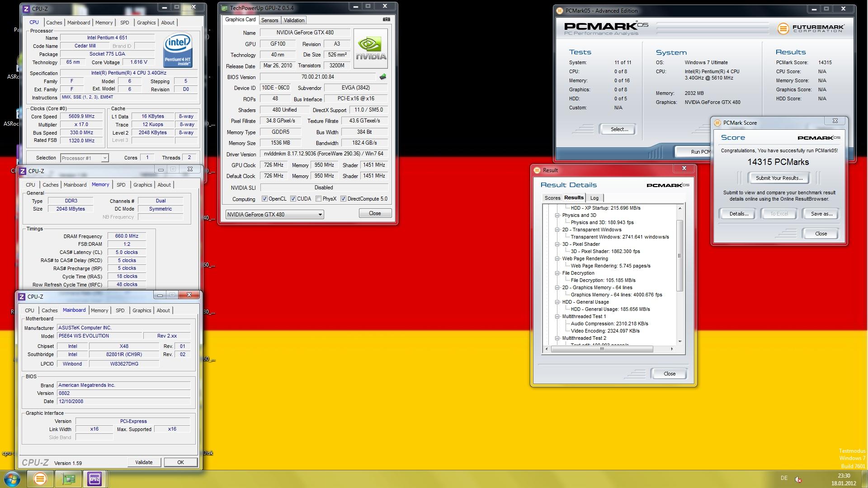868x488 pixels.
Task: Collapse the File Decryption node
Action: (557, 273)
